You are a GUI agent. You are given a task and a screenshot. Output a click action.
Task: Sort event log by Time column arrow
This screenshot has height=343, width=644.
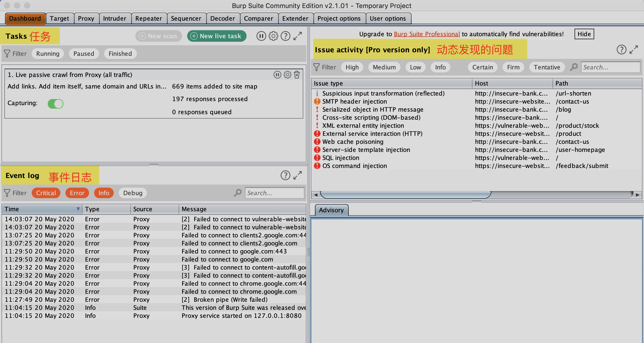(x=78, y=209)
